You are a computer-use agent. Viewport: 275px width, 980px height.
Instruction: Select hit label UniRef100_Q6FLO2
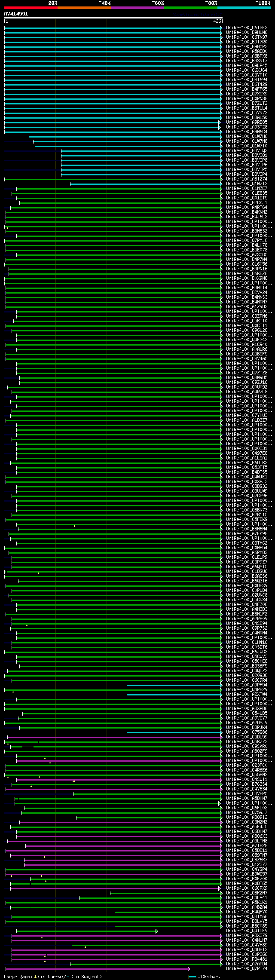(247, 808)
